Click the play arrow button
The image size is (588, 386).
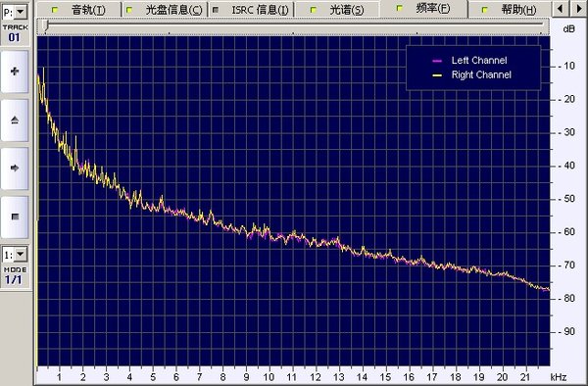pyautogui.click(x=15, y=168)
